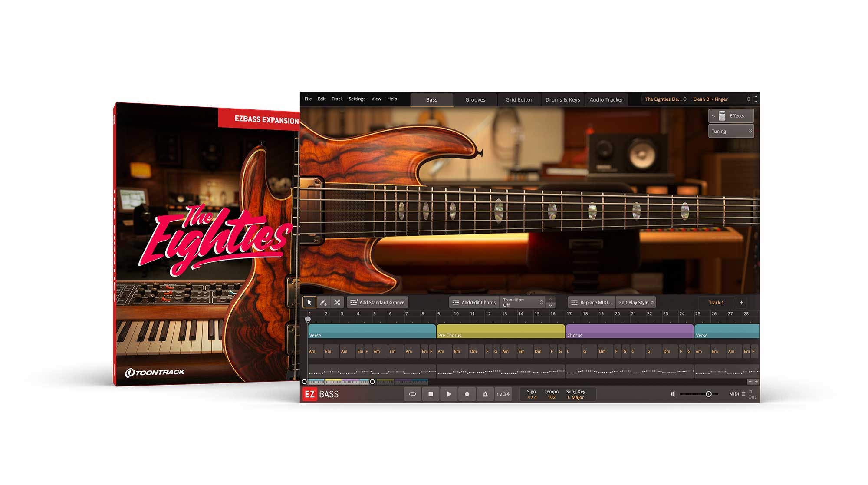
Task: Open the File menu
Action: 308,99
